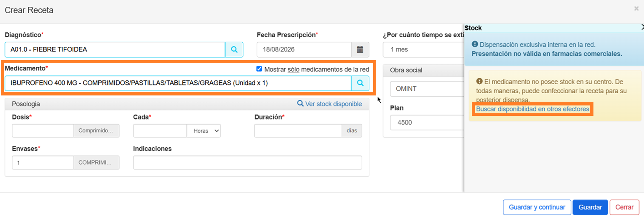The height and width of the screenshot is (220, 644).
Task: Close the Stock side panel
Action: click(x=642, y=28)
